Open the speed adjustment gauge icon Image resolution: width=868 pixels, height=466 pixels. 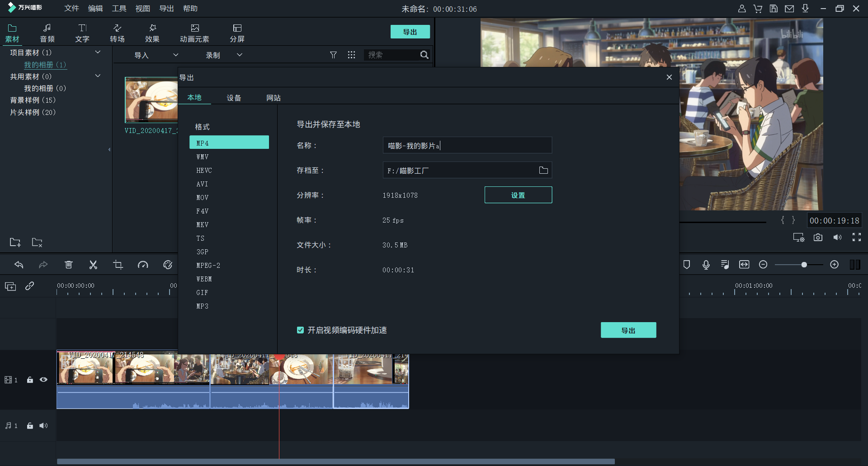(x=143, y=265)
